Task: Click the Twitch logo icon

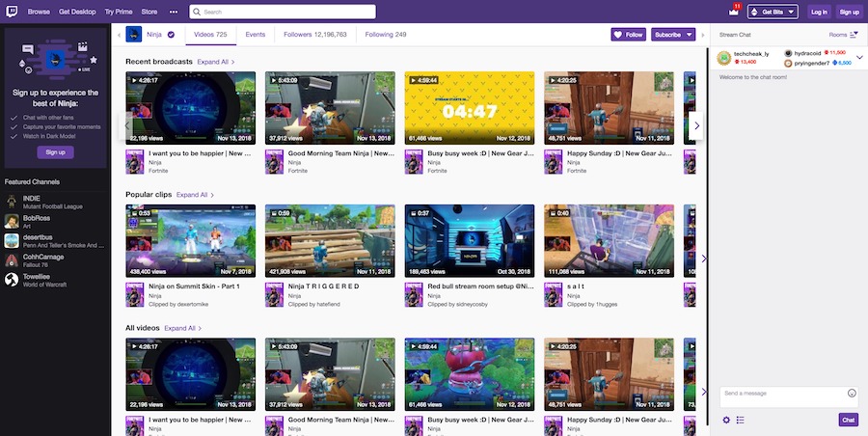Action: click(11, 11)
